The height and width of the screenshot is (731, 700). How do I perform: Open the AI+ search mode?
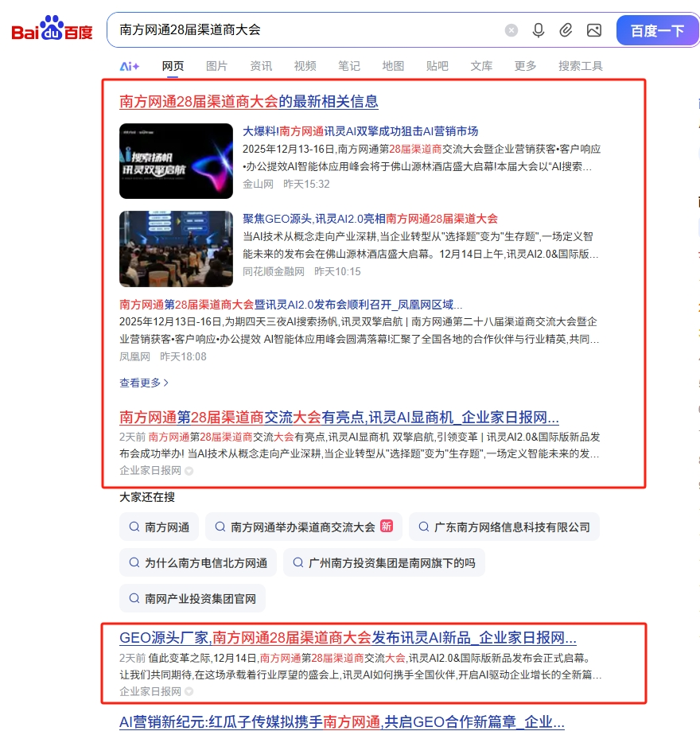click(130, 66)
